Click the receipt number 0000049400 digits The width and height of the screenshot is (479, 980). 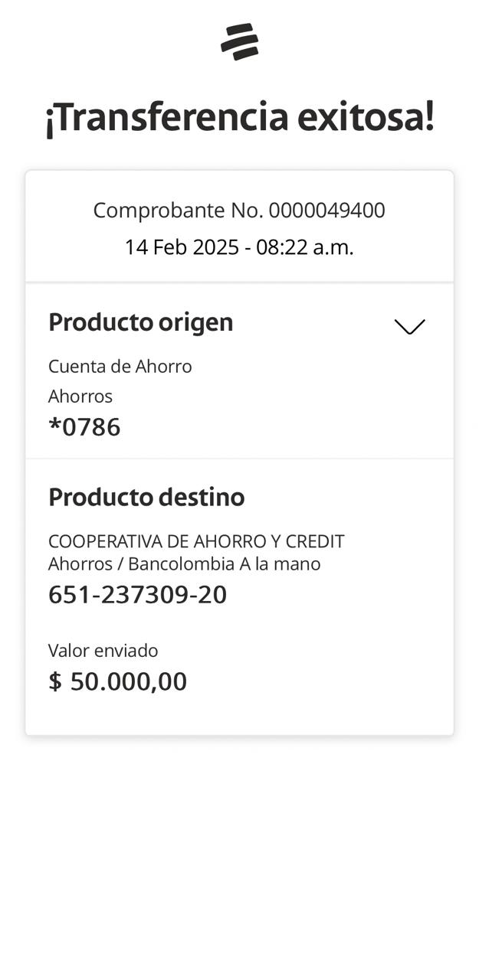coord(326,210)
